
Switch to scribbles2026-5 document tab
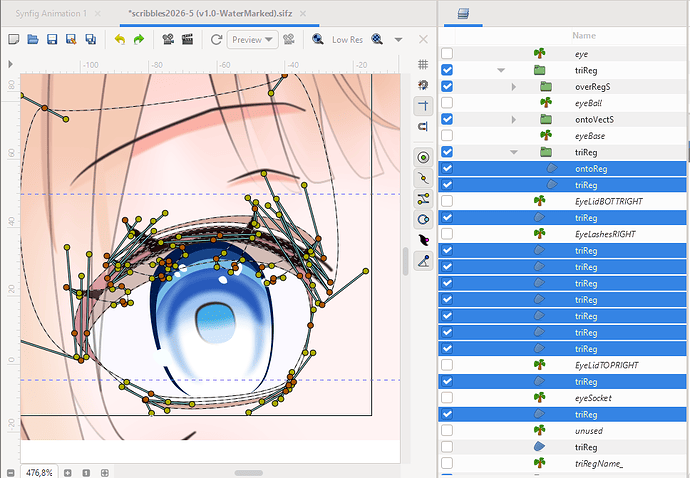210,14
